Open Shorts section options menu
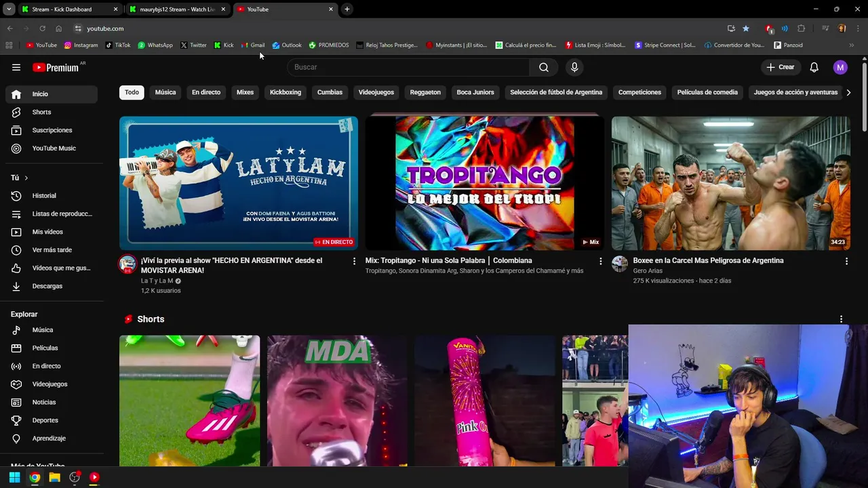Screen dimensions: 868x488 (x=841, y=319)
